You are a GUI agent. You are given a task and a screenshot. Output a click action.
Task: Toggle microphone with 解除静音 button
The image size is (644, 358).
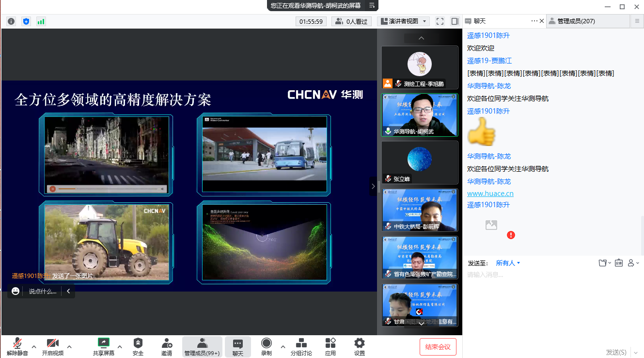(x=17, y=346)
